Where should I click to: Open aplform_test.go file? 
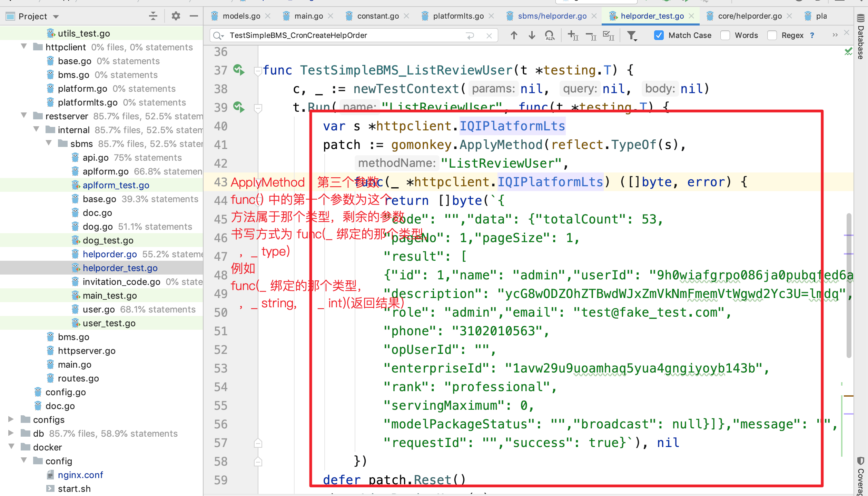click(x=116, y=185)
